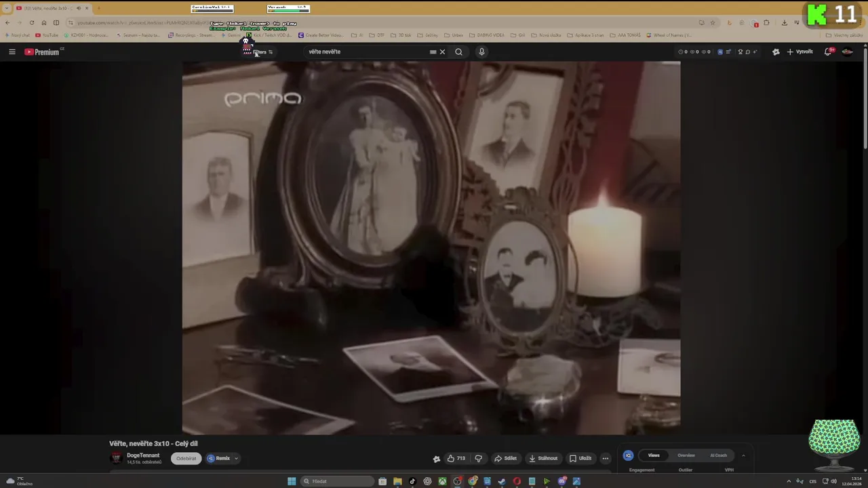
Task: Open the 'AAA TOMÁŠ' bookmark folder
Action: click(x=625, y=35)
